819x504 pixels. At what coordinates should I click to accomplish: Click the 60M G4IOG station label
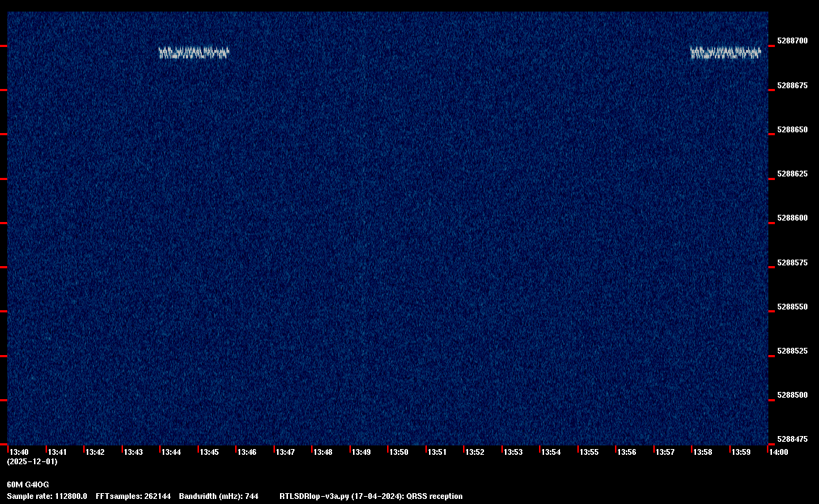(x=27, y=484)
